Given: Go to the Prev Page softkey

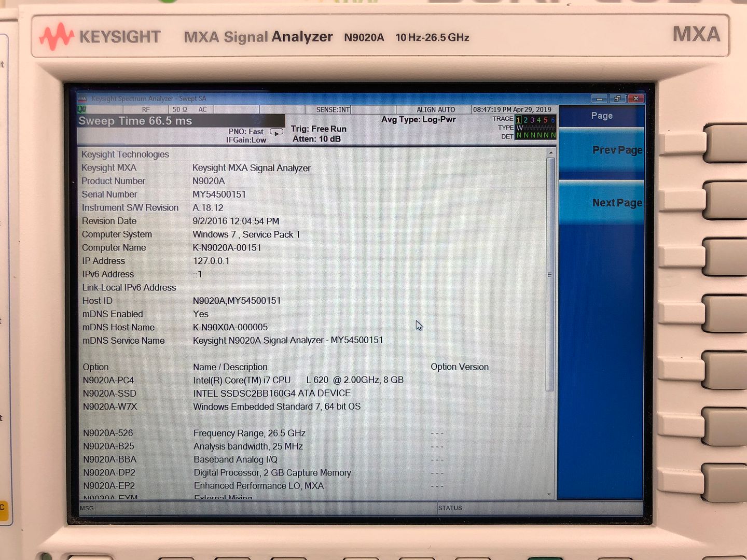Looking at the screenshot, I should click(x=601, y=152).
